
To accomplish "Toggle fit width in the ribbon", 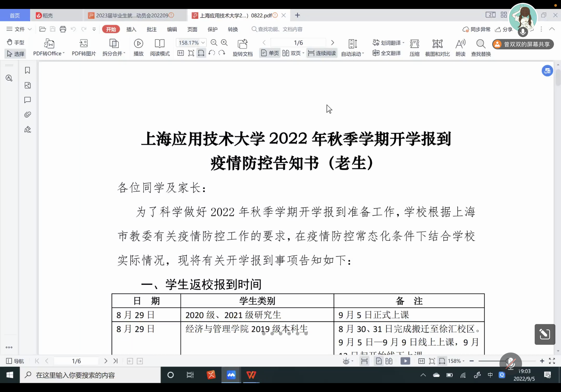I will point(201,53).
